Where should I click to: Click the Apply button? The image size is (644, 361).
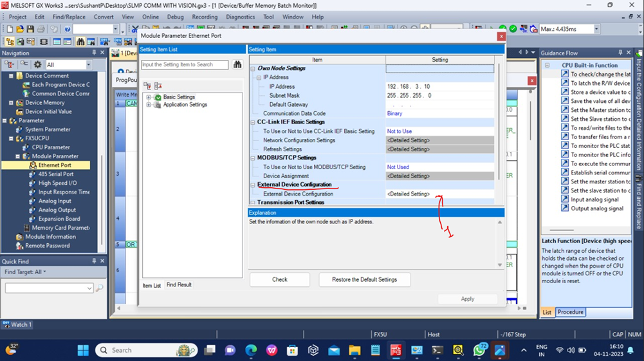click(x=467, y=299)
